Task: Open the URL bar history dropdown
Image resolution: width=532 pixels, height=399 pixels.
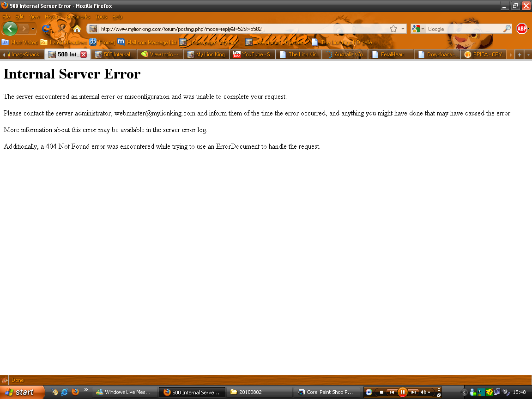Action: 403,29
